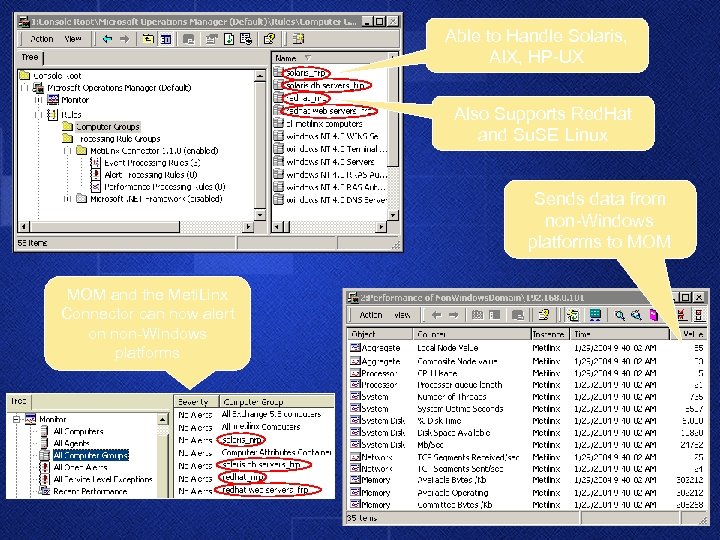Click the Event Processing Rules icon in tree
This screenshot has width=720, height=540.
(x=95, y=163)
